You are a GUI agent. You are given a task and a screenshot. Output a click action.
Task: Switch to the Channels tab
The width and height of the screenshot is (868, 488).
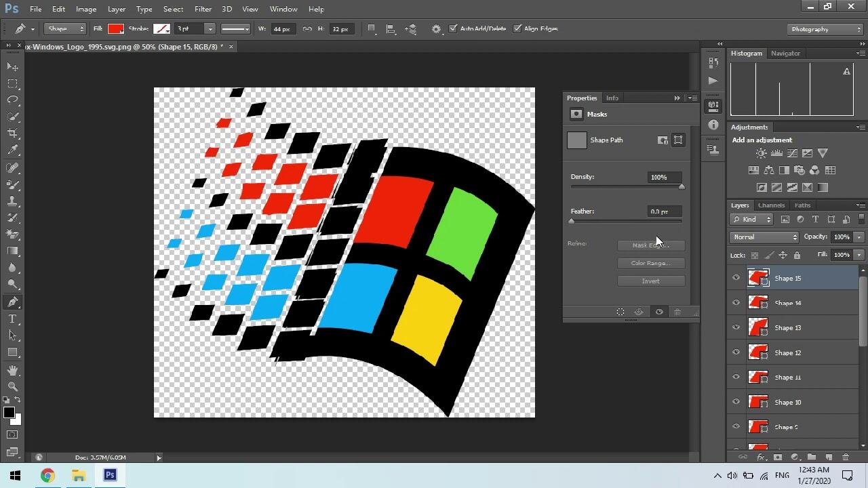click(x=771, y=205)
